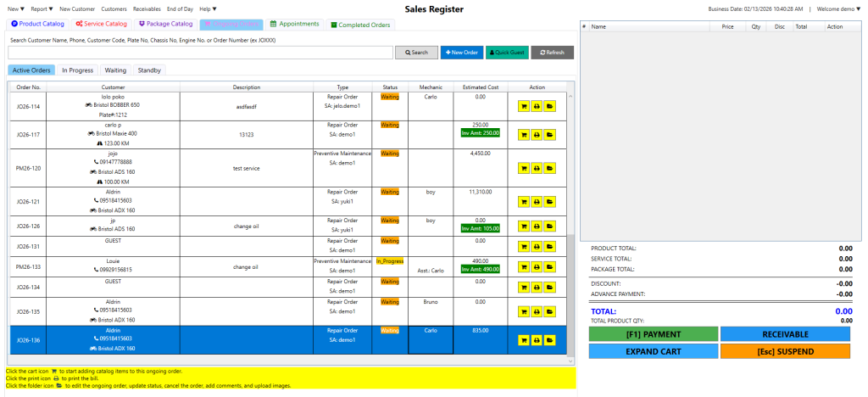
Task: Click the orders list vertical scrollbar
Action: 570,170
